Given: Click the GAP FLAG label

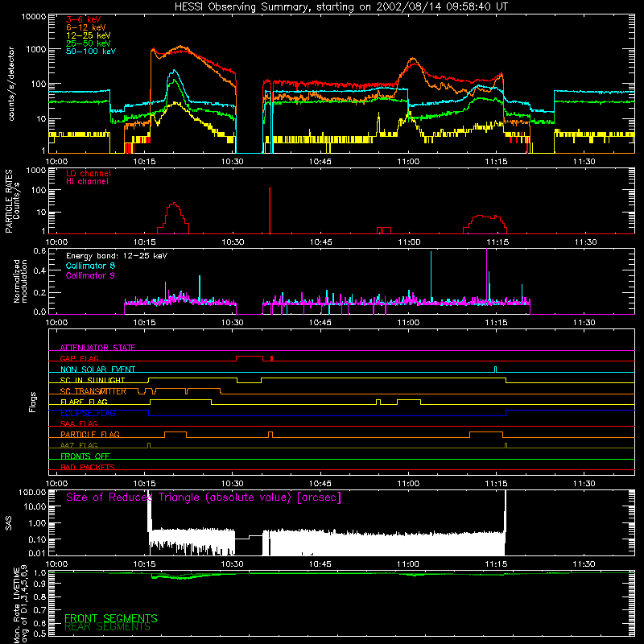Looking at the screenshot, I should 79,358.
